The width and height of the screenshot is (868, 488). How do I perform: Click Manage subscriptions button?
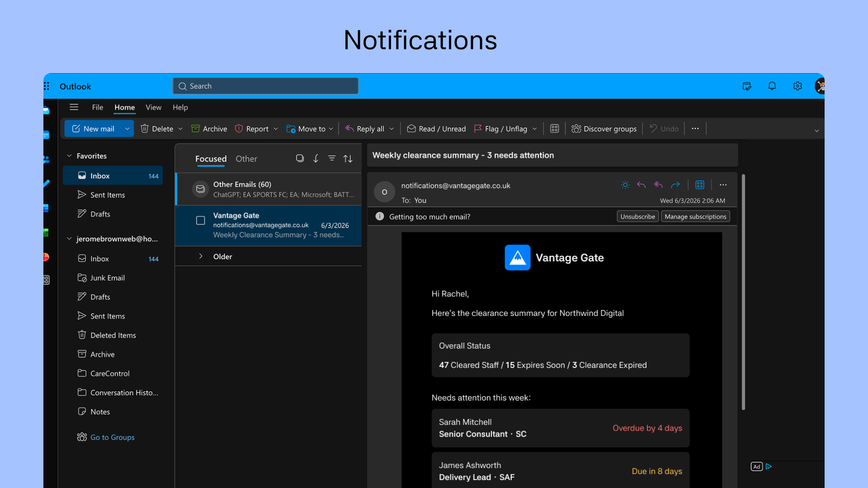pyautogui.click(x=695, y=216)
